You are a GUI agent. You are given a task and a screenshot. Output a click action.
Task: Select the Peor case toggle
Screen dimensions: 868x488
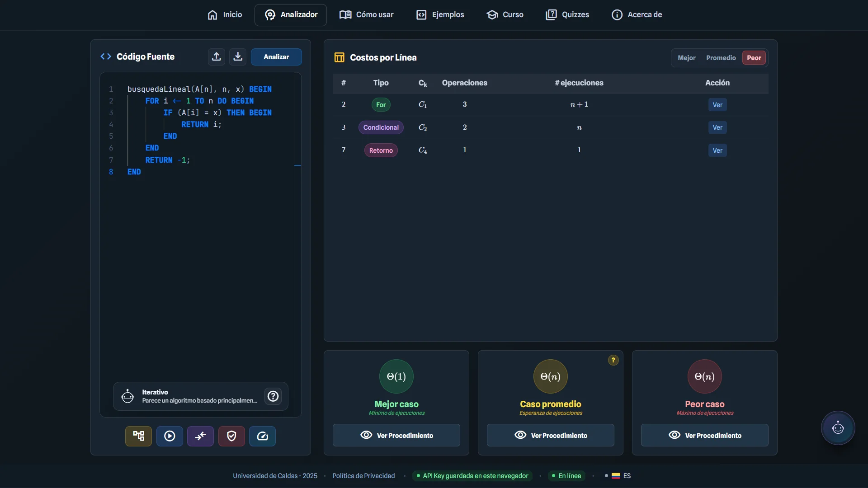tap(754, 58)
